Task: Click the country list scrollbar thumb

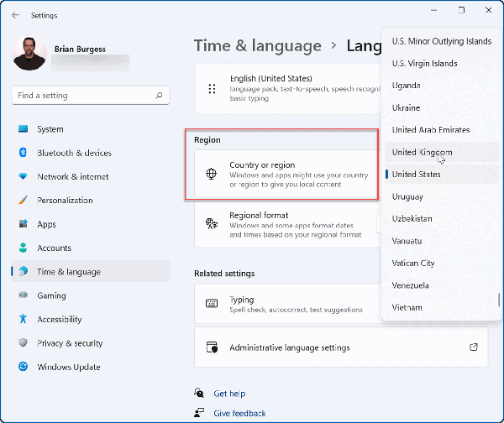Action: coord(499,300)
